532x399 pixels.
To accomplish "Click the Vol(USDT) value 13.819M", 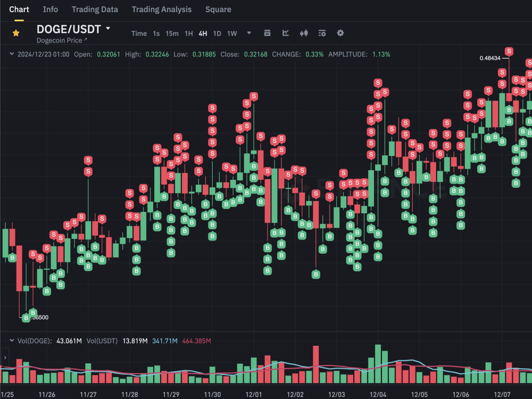I will pos(135,340).
